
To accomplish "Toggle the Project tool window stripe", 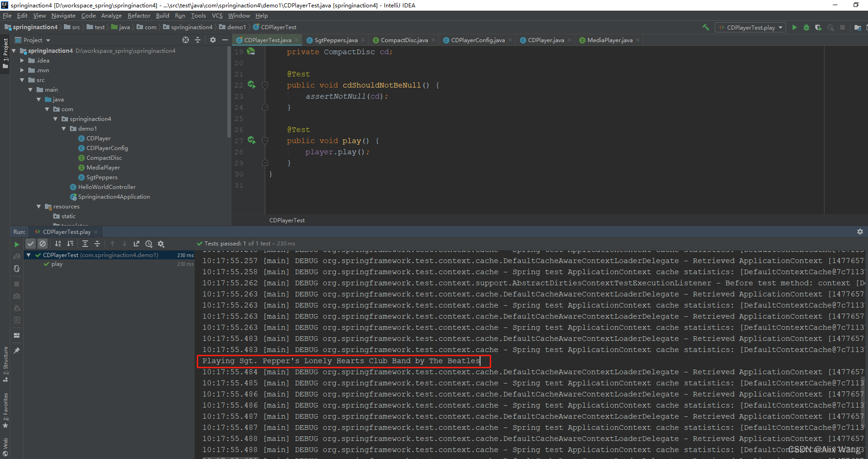I will point(5,53).
